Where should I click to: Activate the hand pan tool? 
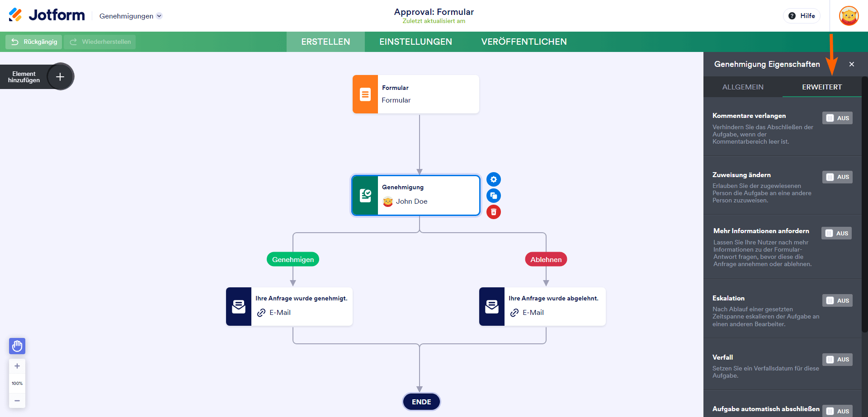[17, 346]
